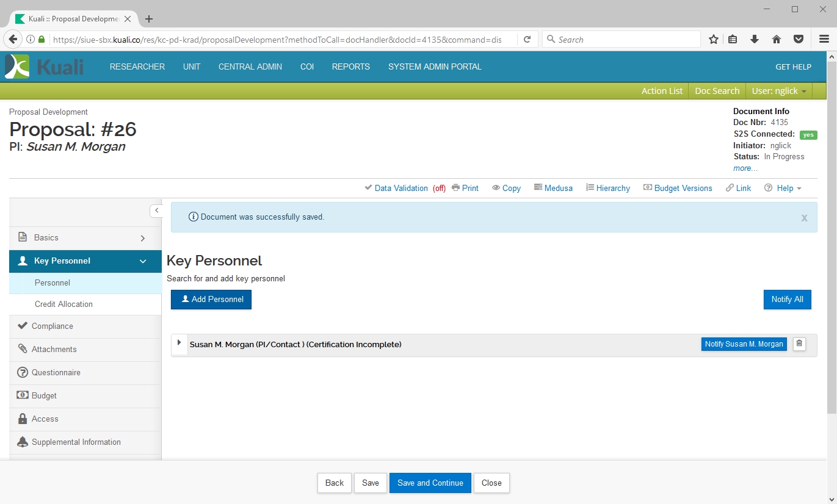Open the Pocket icon in toolbar
This screenshot has width=837, height=504.
point(799,40)
